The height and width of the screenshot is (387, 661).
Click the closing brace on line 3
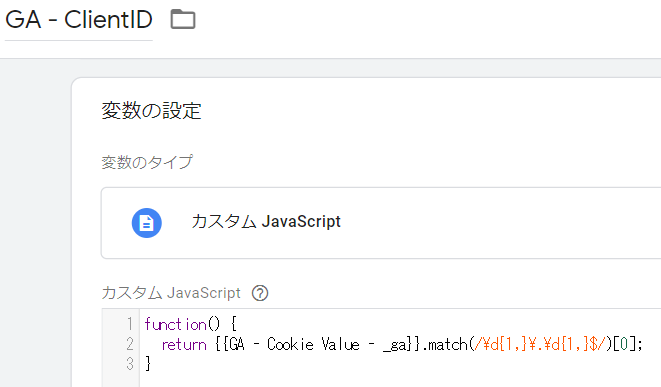pos(148,363)
